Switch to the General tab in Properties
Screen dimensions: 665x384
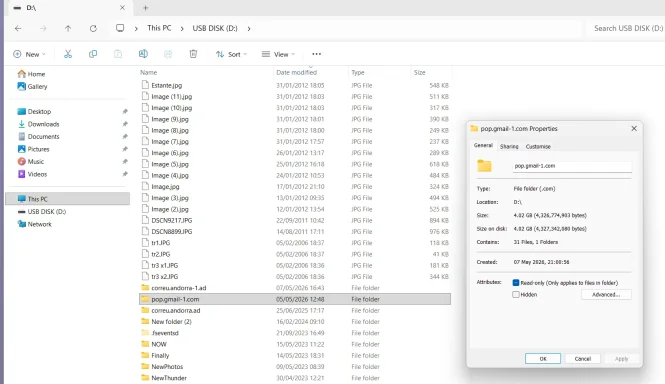[x=483, y=146]
